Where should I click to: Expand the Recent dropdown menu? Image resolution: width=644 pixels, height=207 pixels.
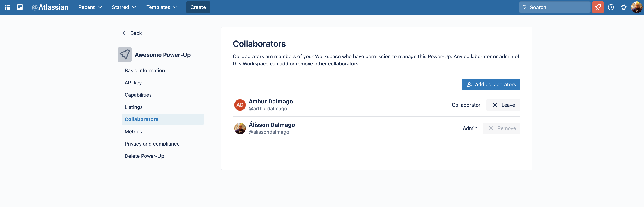(x=90, y=7)
